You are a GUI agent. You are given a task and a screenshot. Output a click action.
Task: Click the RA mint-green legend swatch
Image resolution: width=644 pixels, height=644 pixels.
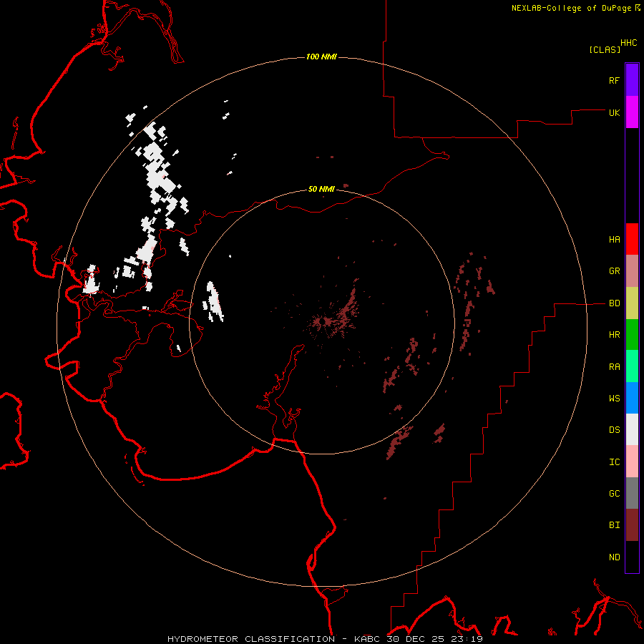pyautogui.click(x=632, y=366)
